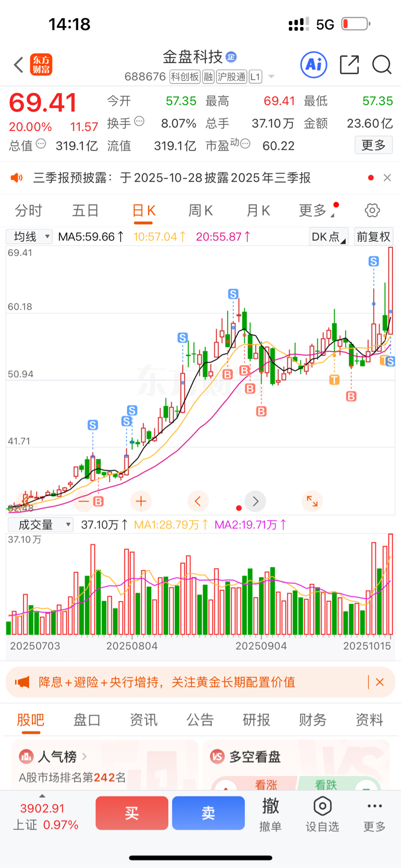Move chart right with arrow button

pyautogui.click(x=255, y=501)
